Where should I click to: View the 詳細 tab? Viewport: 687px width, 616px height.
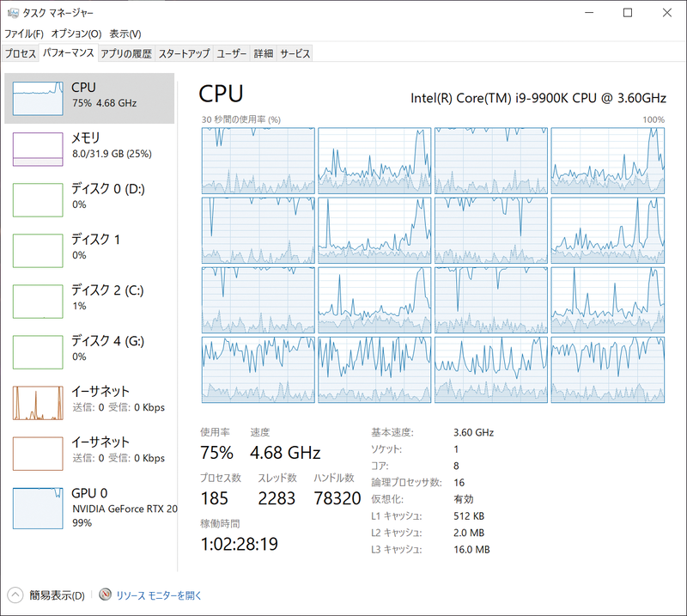coord(263,52)
